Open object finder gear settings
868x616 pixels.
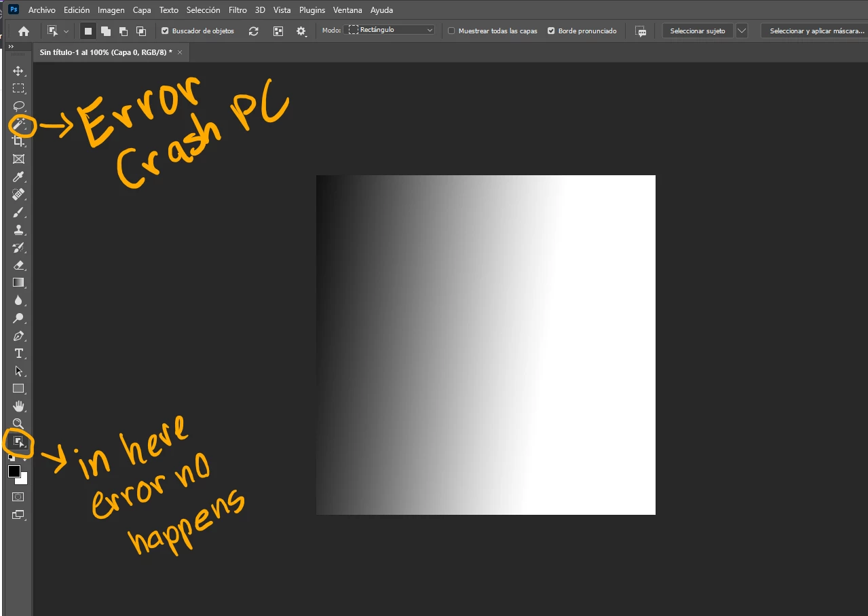coord(301,31)
